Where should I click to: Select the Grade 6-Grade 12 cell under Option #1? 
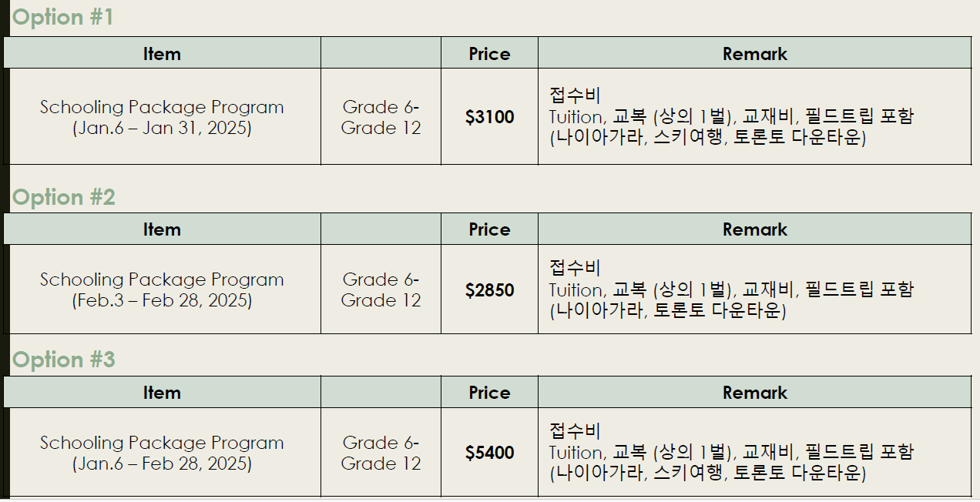pyautogui.click(x=381, y=117)
